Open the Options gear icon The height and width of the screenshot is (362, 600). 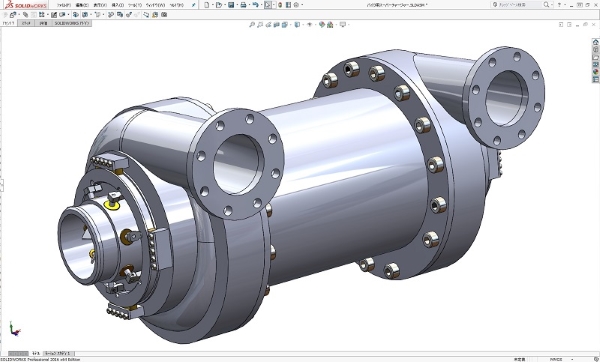pos(296,5)
